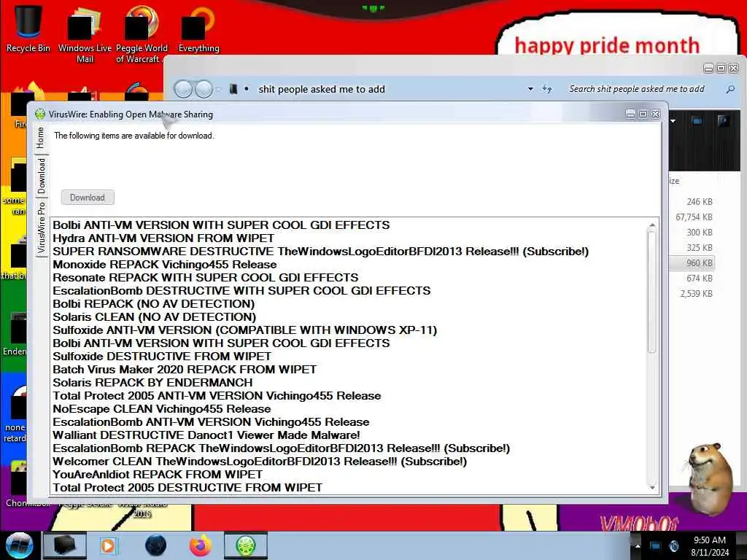Open the Recycle Bin desktop icon
Screen dimensions: 747x560
(x=28, y=28)
